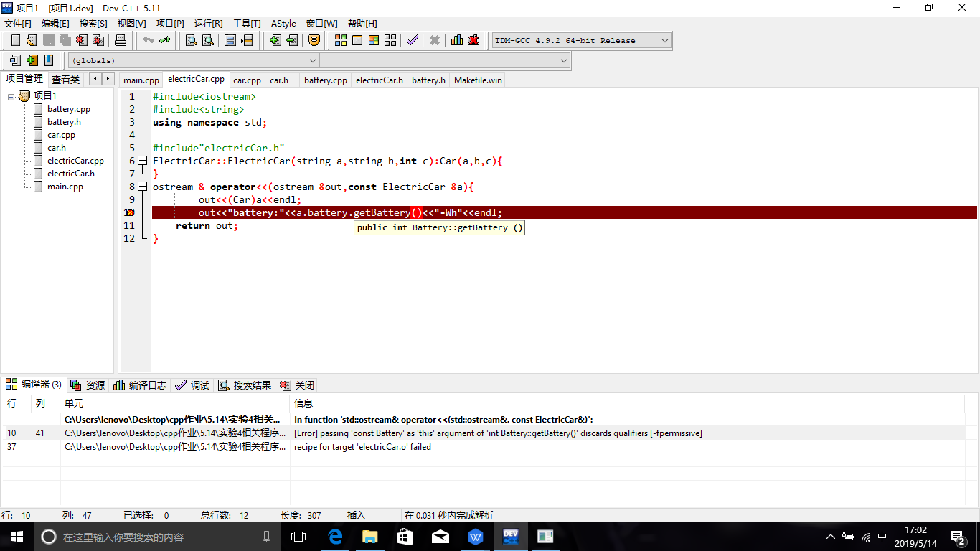Viewport: 980px width, 551px height.
Task: Open the 运行[R] menu
Action: coord(208,24)
